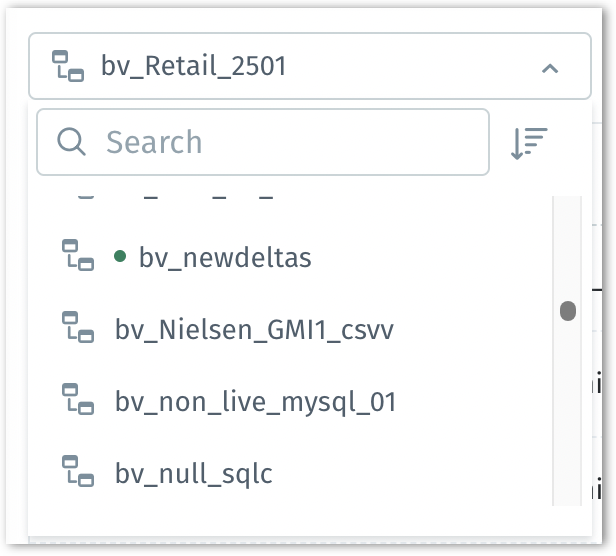Image resolution: width=616 pixels, height=556 pixels.
Task: Click the bv_non_live_mysql_01 row icon
Action: pyautogui.click(x=78, y=400)
